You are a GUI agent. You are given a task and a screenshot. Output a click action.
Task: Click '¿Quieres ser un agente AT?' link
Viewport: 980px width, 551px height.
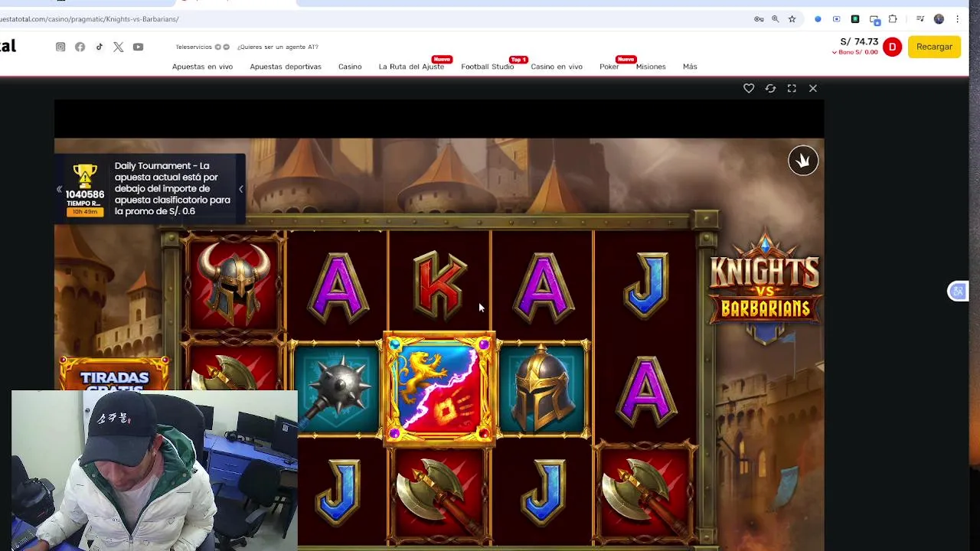[x=277, y=47]
